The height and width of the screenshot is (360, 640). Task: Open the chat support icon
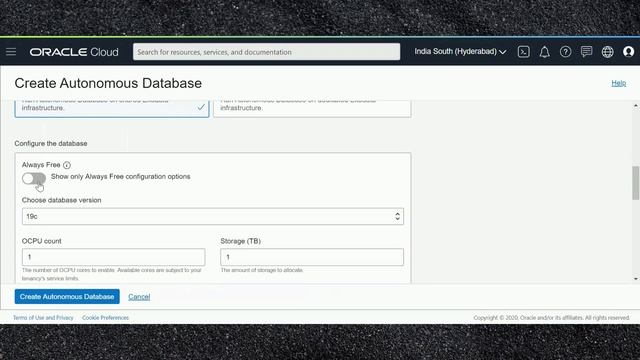[x=587, y=51]
